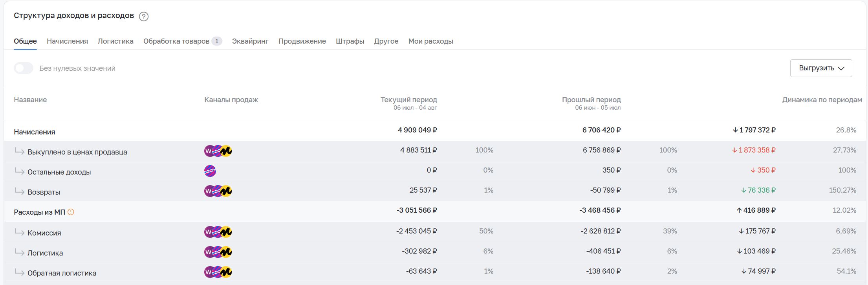This screenshot has height=285, width=868.
Task: Go to the Эквайринг tab
Action: pyautogui.click(x=250, y=41)
